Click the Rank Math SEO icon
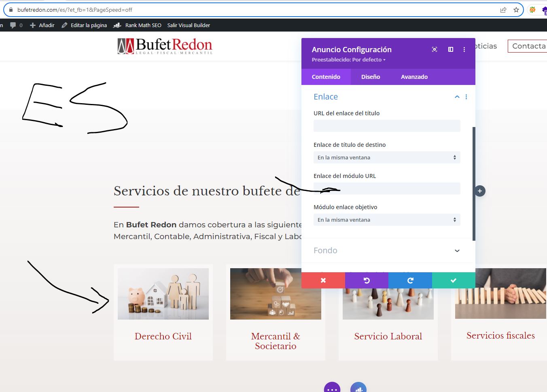The image size is (547, 392). tap(117, 25)
